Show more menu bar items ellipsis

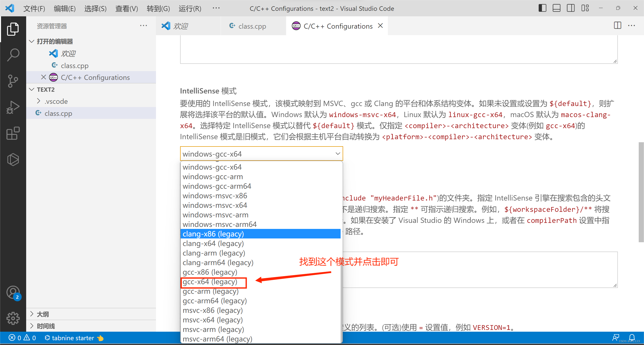(x=216, y=8)
